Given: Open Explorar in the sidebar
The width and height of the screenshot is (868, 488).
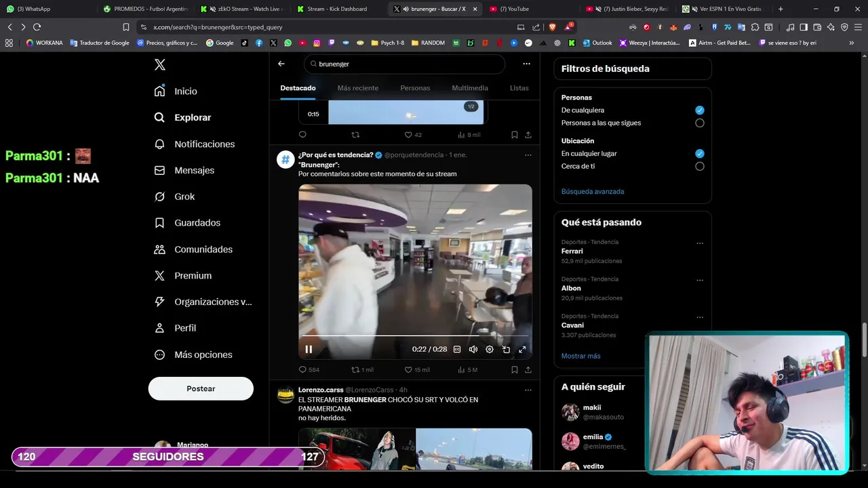Looking at the screenshot, I should (182, 117).
